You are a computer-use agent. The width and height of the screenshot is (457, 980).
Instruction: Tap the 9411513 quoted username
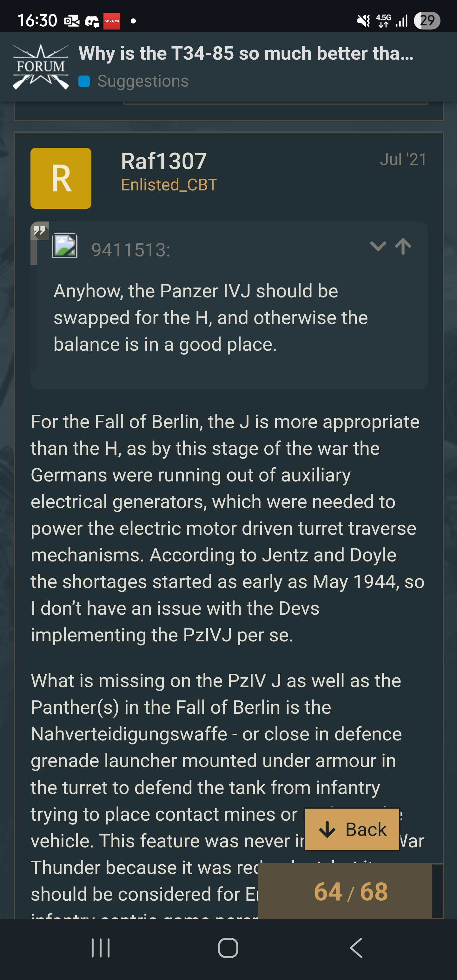130,250
